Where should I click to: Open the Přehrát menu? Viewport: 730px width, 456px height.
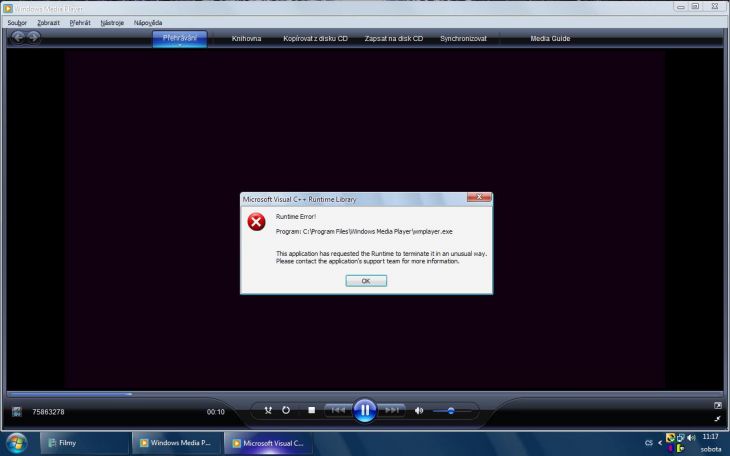pyautogui.click(x=80, y=23)
